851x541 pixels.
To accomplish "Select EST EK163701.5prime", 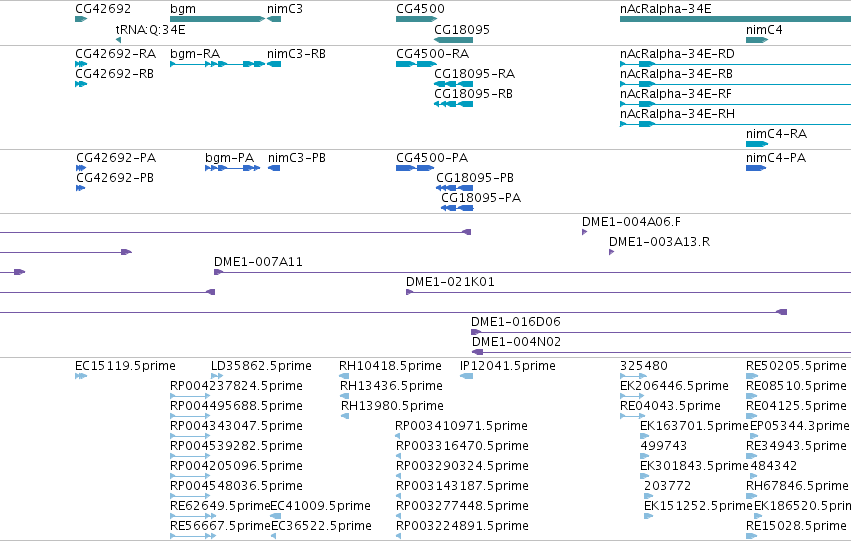I will coord(694,427).
